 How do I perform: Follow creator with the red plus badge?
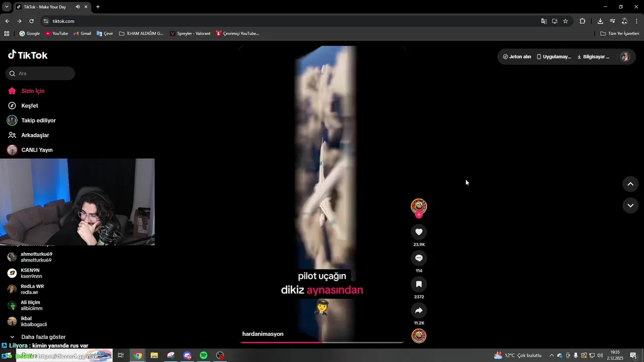pyautogui.click(x=419, y=215)
